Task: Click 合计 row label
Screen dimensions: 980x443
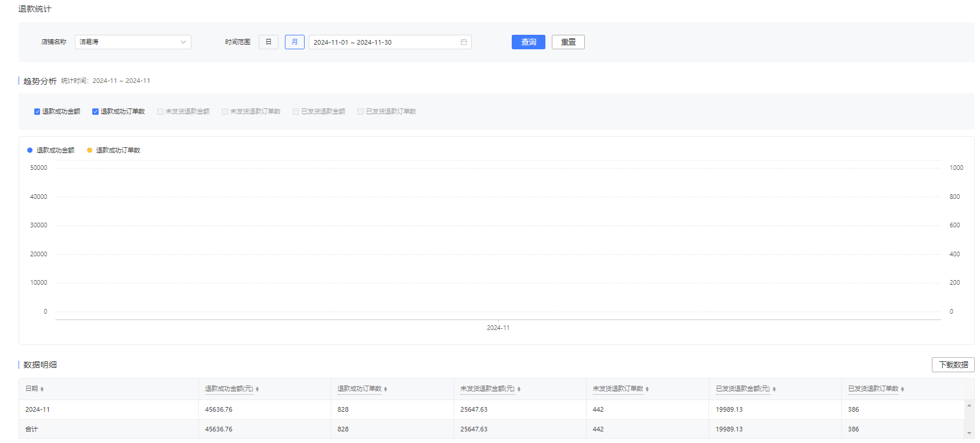Action: (31, 429)
